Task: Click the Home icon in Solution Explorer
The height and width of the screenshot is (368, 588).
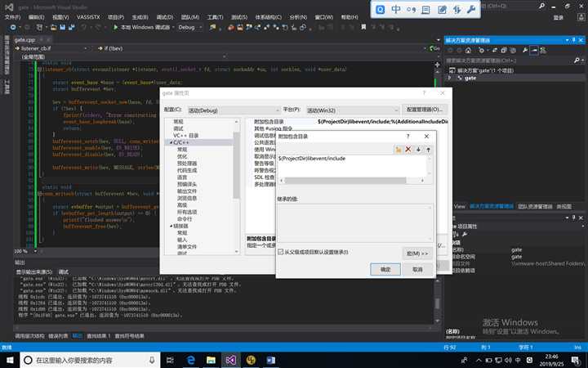Action: click(x=468, y=51)
